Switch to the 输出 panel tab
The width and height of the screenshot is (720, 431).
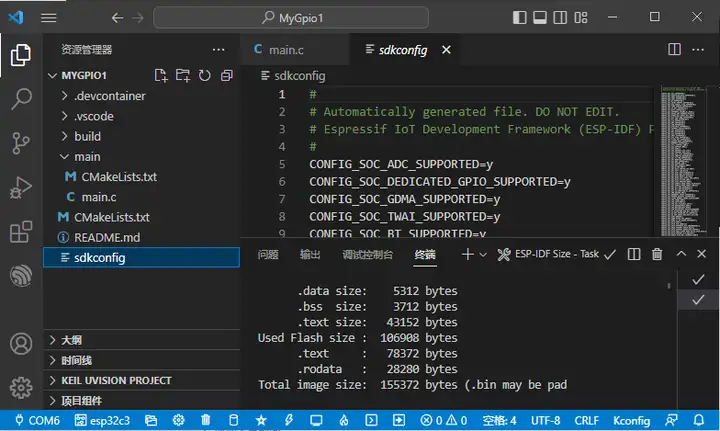click(311, 255)
